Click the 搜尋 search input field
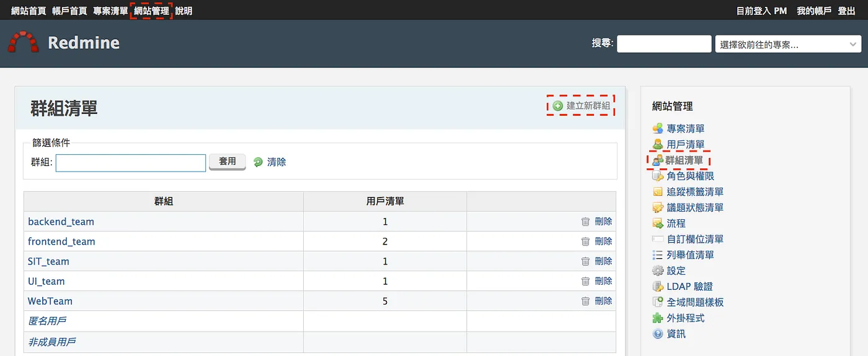Image resolution: width=868 pixels, height=356 pixels. pos(664,44)
